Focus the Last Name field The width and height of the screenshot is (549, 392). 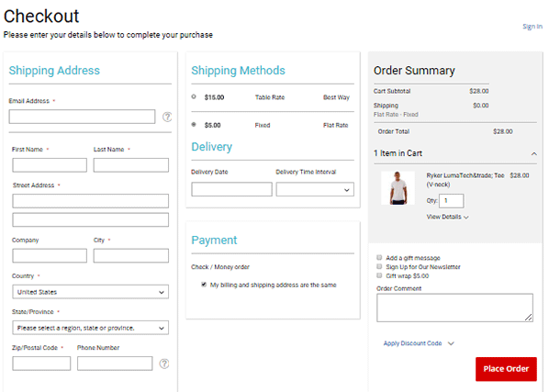pos(131,165)
